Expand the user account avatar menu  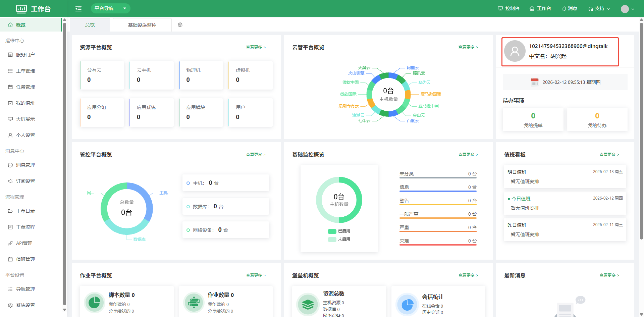click(627, 9)
